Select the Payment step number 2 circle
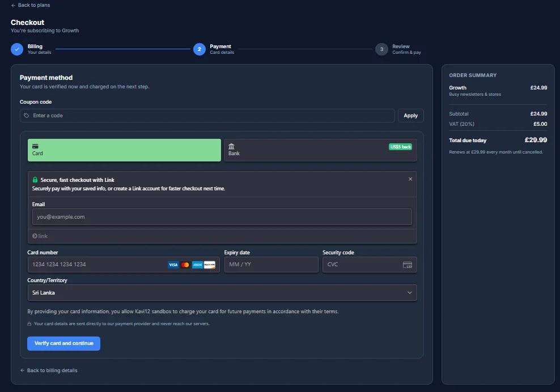This screenshot has width=560, height=392. tap(200, 49)
